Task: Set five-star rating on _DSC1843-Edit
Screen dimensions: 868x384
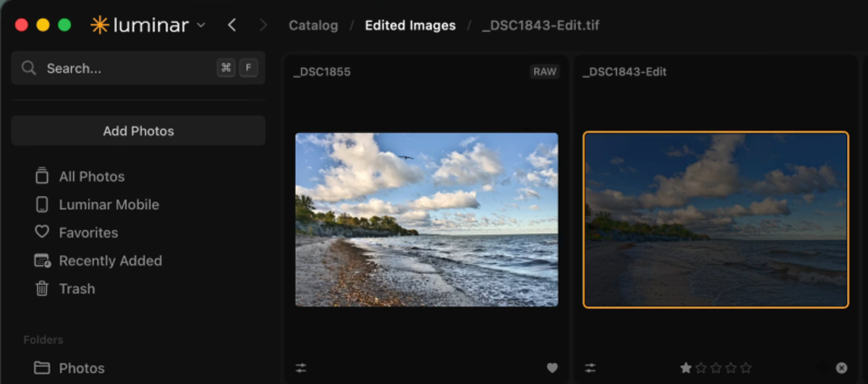Action: point(746,368)
